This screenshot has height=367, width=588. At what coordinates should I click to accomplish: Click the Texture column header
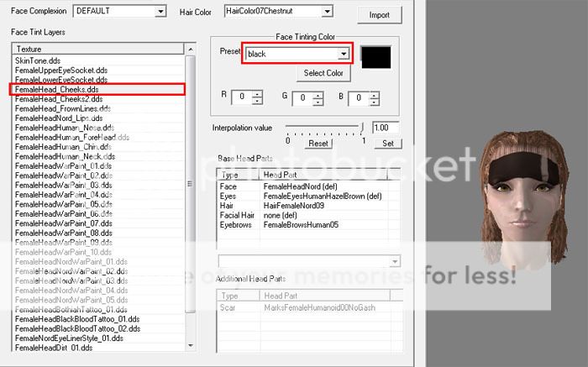point(98,49)
